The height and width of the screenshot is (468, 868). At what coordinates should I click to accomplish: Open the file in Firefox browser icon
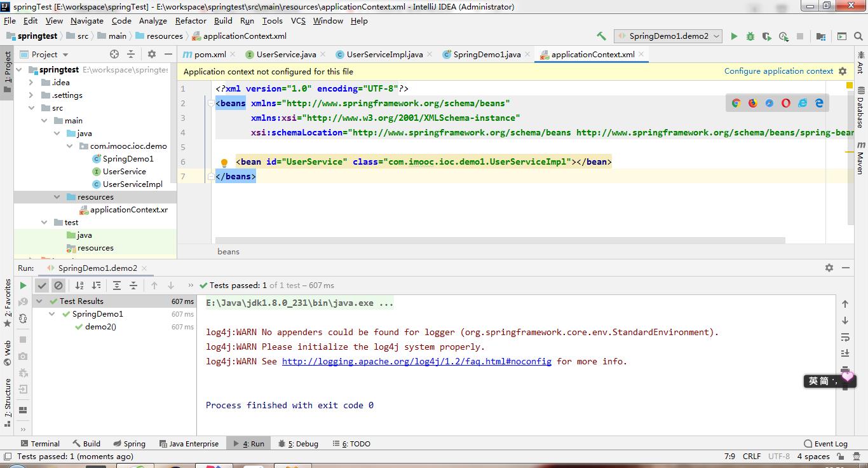(x=752, y=103)
